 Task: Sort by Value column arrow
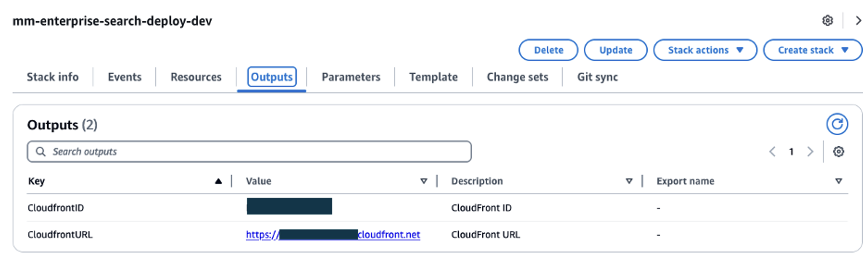pyautogui.click(x=424, y=182)
